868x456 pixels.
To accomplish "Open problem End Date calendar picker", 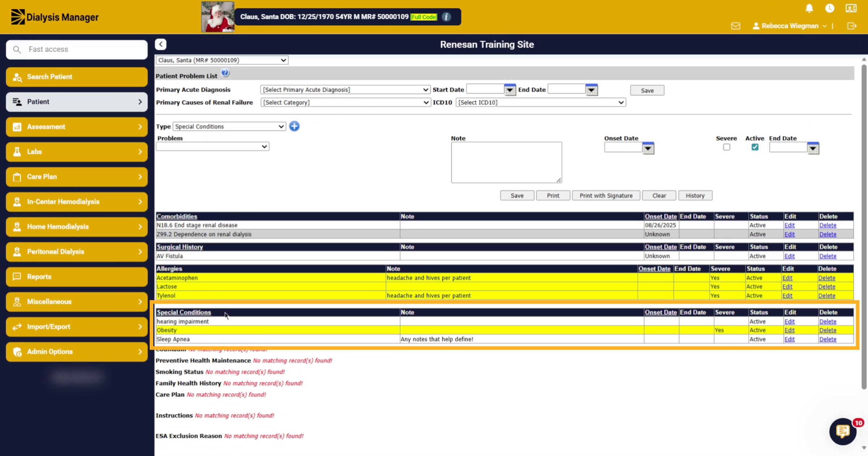I will click(x=813, y=148).
